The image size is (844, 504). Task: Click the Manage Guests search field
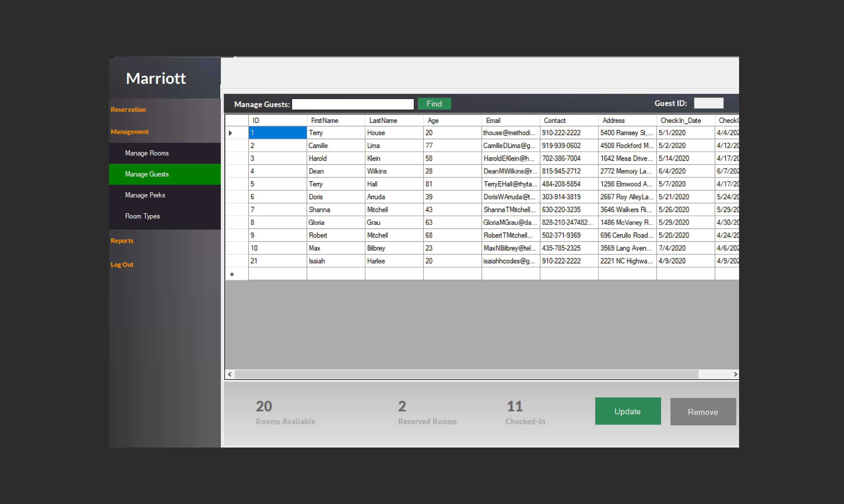353,104
